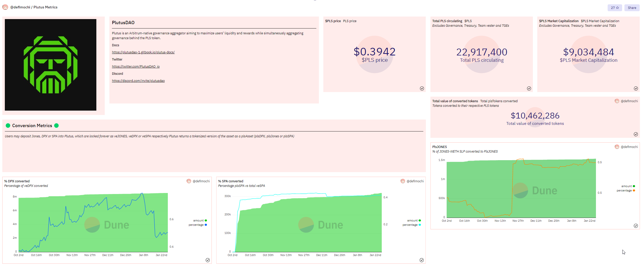Click the defimochi avatar in the page header

(x=5, y=7)
